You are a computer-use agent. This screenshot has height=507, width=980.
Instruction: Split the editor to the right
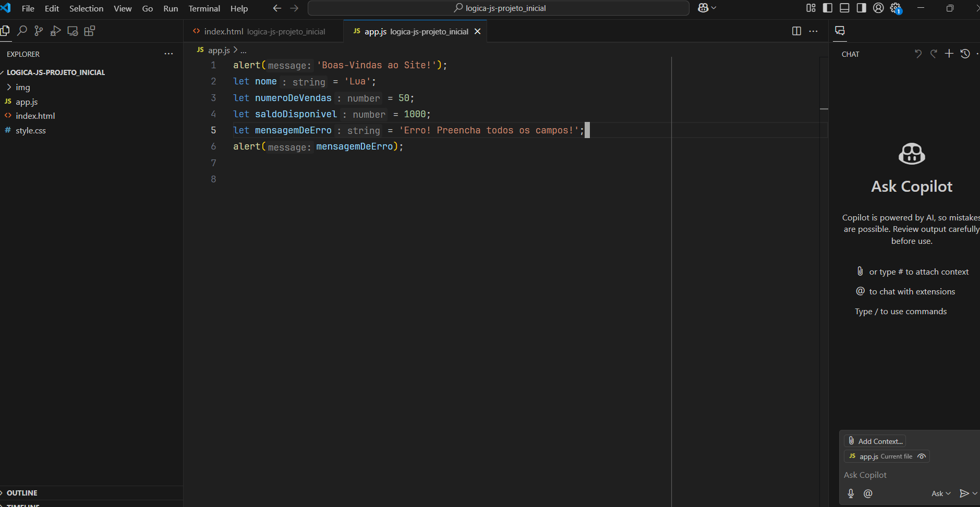pyautogui.click(x=796, y=31)
